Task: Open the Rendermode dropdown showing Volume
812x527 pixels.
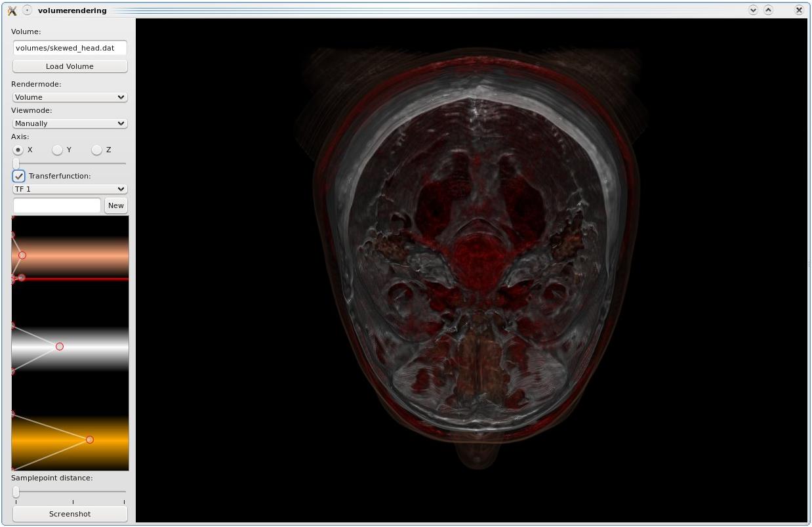Action: [x=70, y=97]
